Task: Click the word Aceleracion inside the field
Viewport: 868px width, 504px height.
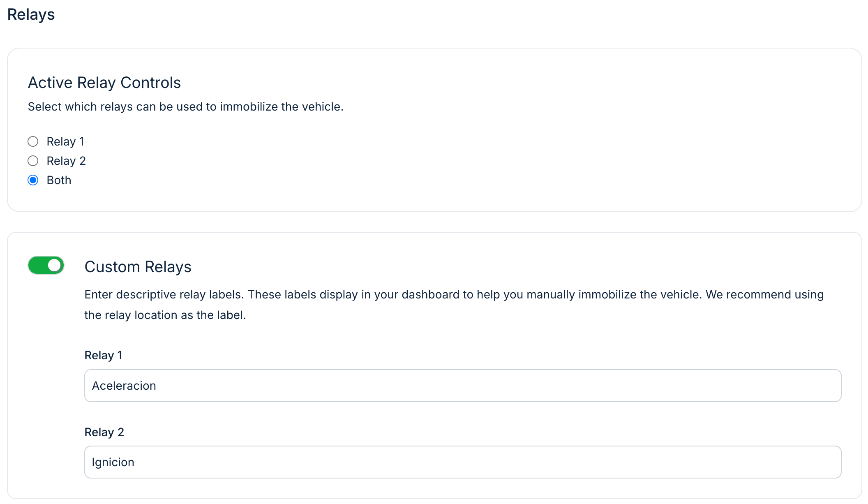Action: (124, 386)
